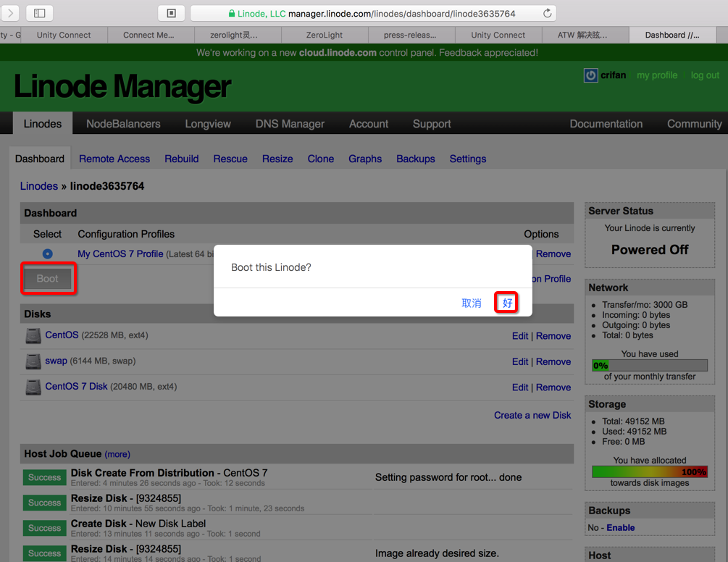Select the My CentOS 7 Profile radio button
This screenshot has height=562, width=728.
click(47, 254)
